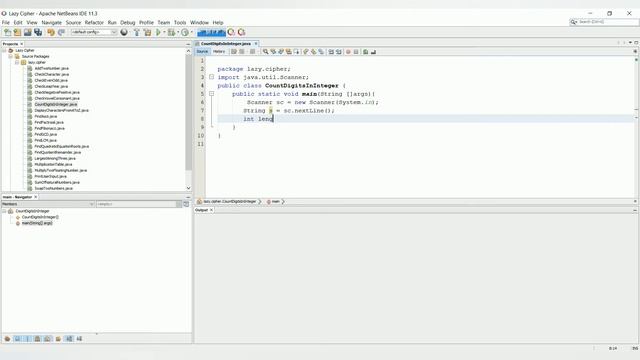Open the Debug menu
Viewport: 640px width, 360px height.
pyautogui.click(x=127, y=22)
